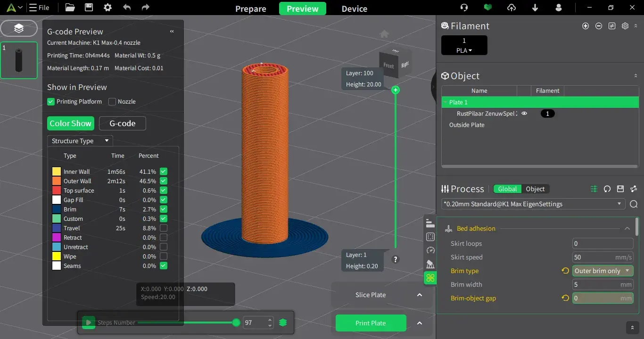644x339 pixels.
Task: Open filament settings gear icon
Action: (625, 26)
